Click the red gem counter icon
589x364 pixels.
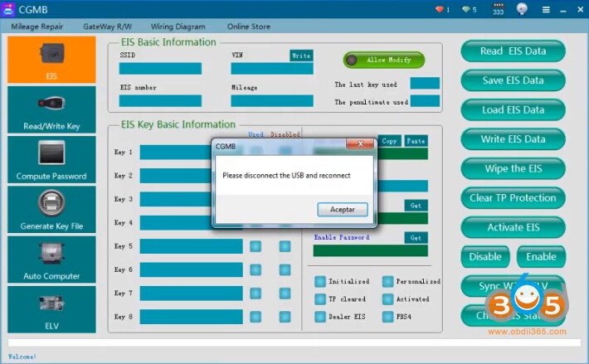440,9
